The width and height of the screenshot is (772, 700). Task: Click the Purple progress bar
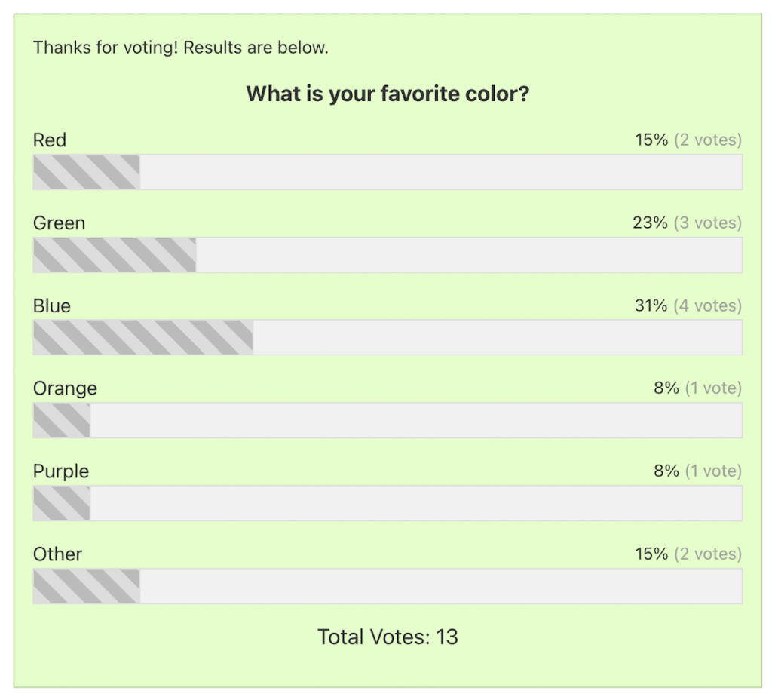coord(386,504)
